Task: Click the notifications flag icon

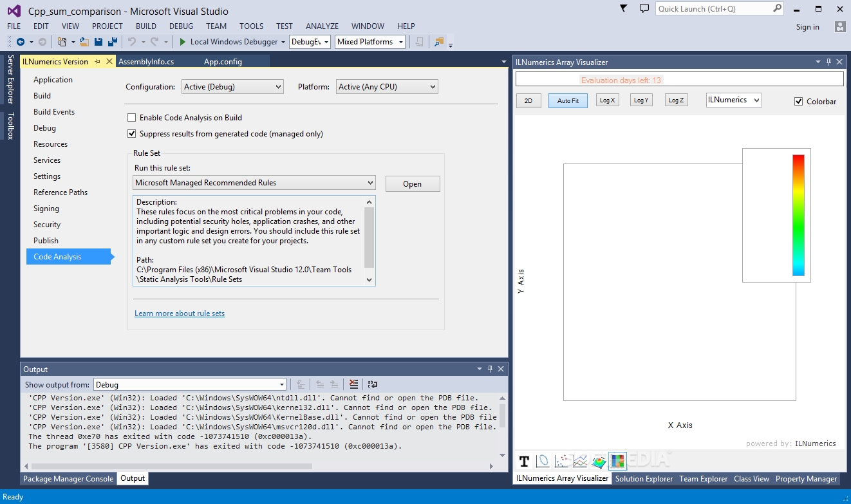Action: [623, 8]
